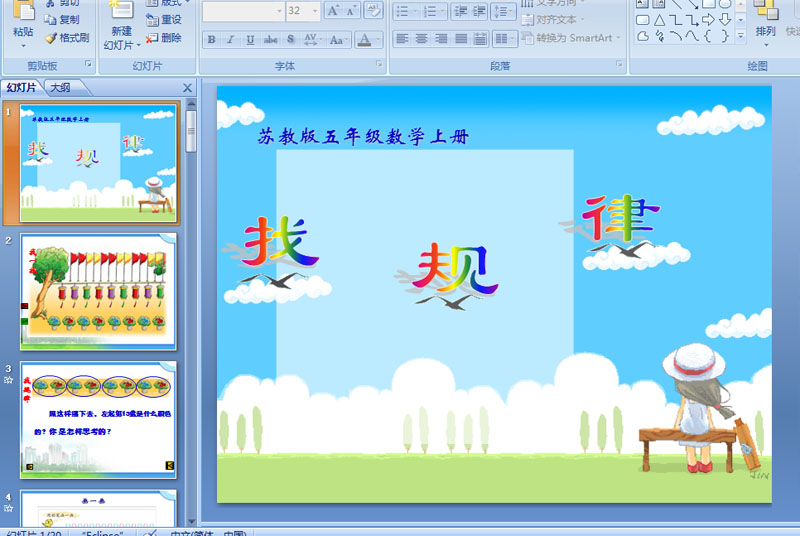Open the Font (字体) dialog launcher
The height and width of the screenshot is (536, 800).
coord(379,64)
